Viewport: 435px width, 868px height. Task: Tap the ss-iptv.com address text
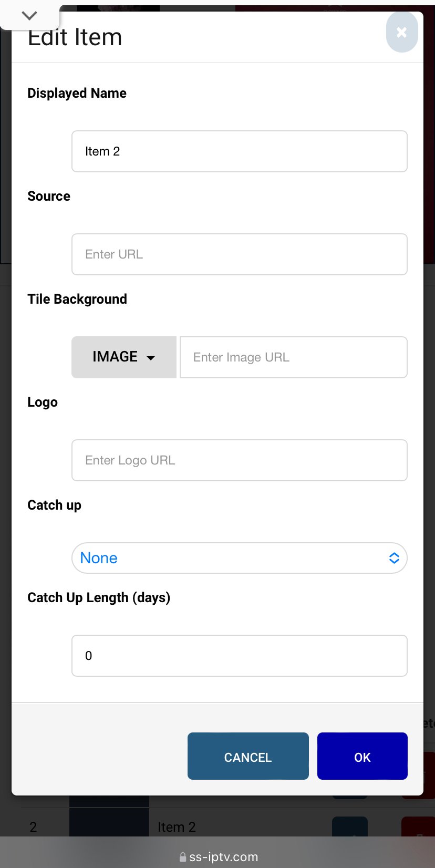tap(224, 857)
